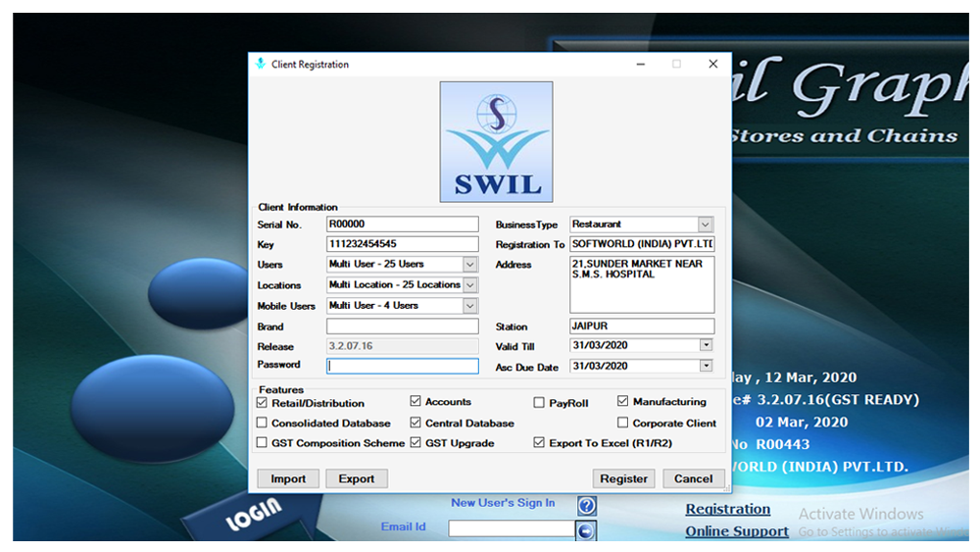Screen dimensions: 980x552
Task: Open the Valid Till date picker
Action: 707,345
